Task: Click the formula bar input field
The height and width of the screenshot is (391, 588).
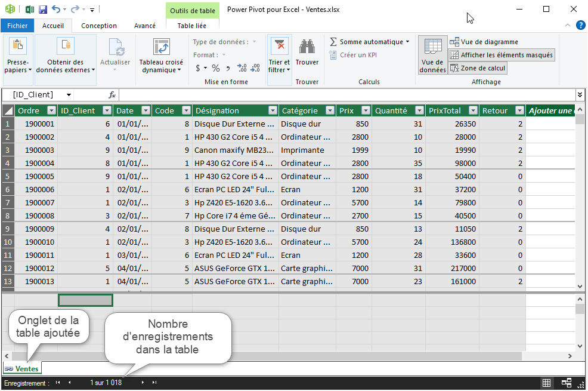Action: [347, 94]
